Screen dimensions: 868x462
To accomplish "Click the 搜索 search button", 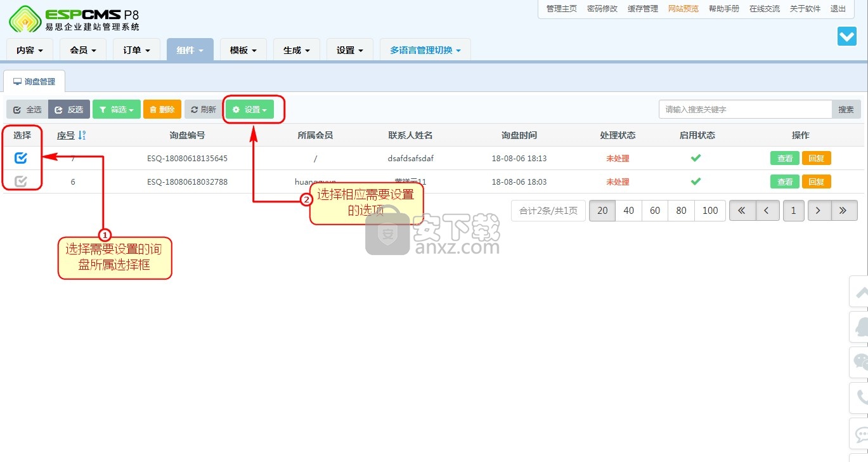I will click(846, 109).
